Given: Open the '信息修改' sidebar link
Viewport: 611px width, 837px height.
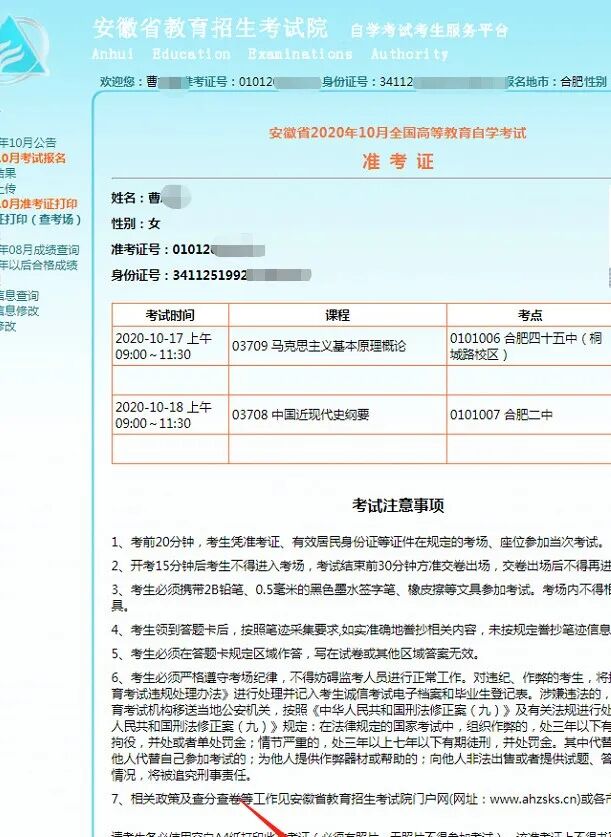Looking at the screenshot, I should tap(19, 311).
